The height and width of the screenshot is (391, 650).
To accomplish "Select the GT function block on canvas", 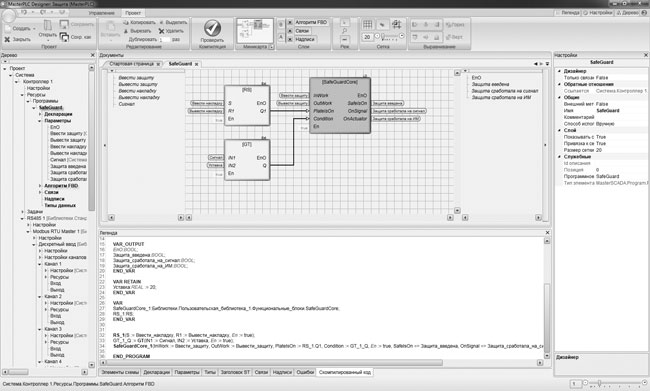I will [x=247, y=160].
